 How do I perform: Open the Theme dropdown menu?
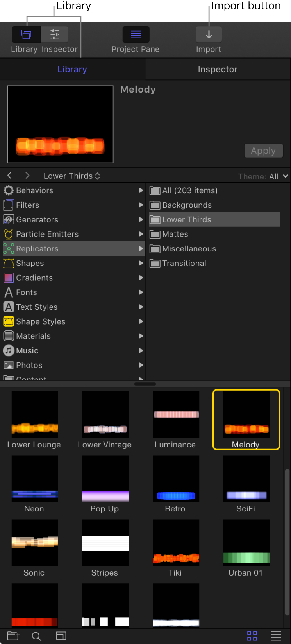pyautogui.click(x=278, y=176)
